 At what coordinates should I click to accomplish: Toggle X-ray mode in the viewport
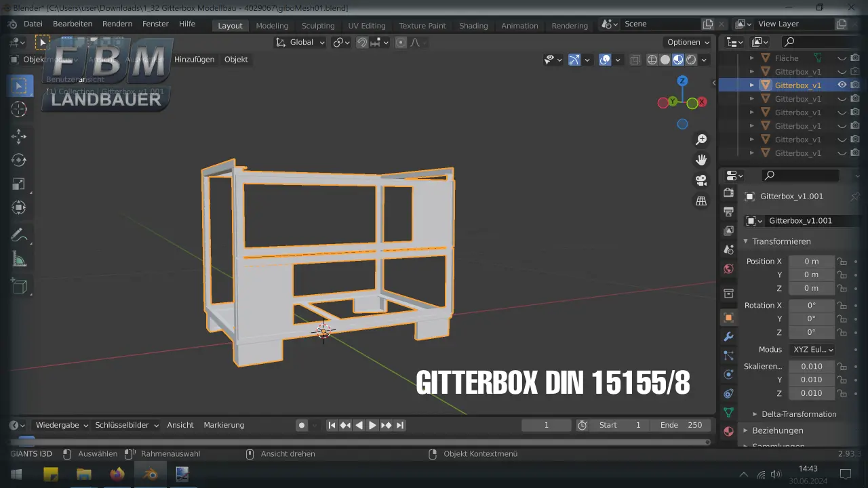635,60
